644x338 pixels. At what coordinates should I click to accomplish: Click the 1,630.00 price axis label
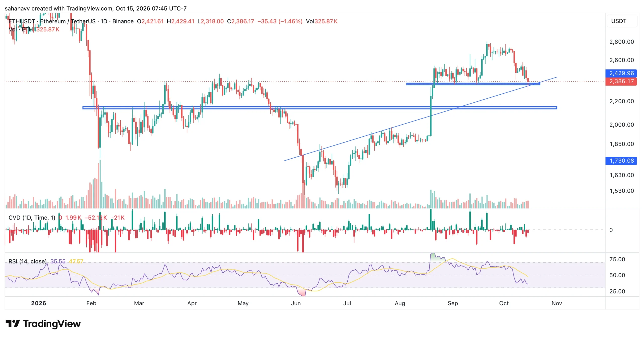point(621,175)
